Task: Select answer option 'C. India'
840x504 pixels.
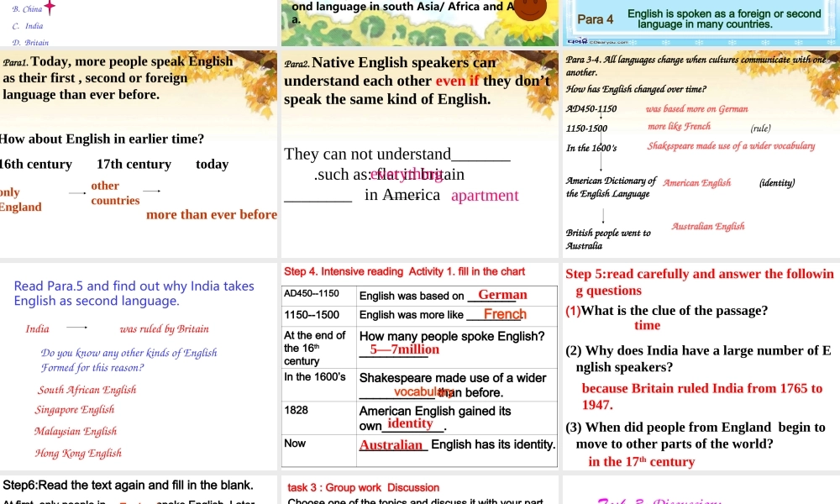Action: pos(28,26)
